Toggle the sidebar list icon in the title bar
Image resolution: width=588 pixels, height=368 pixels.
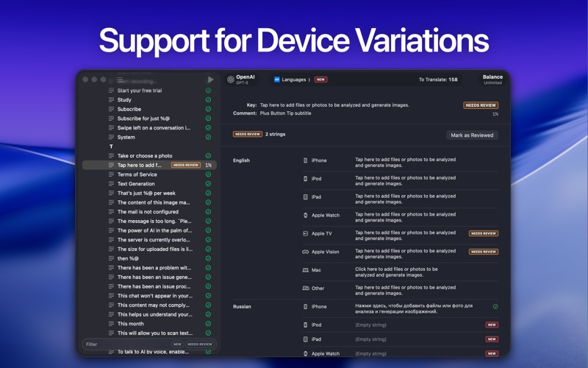120,79
